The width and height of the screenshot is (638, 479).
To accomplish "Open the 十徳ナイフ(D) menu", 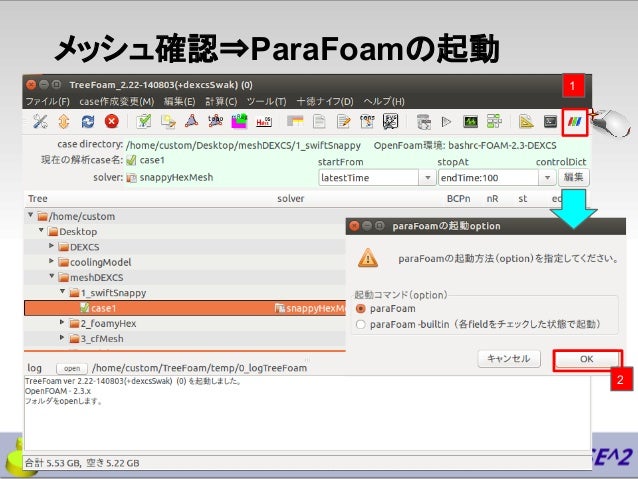I will click(x=325, y=101).
